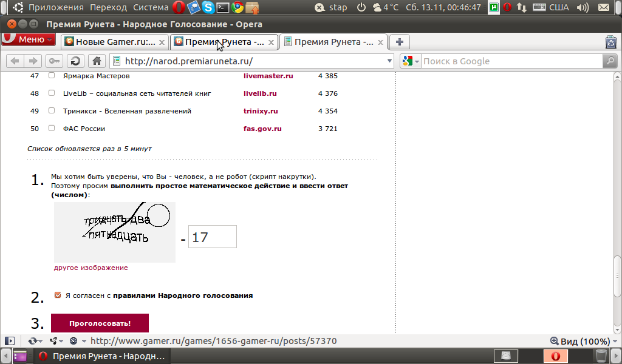Open Skype launcher in the top panel

click(x=208, y=7)
